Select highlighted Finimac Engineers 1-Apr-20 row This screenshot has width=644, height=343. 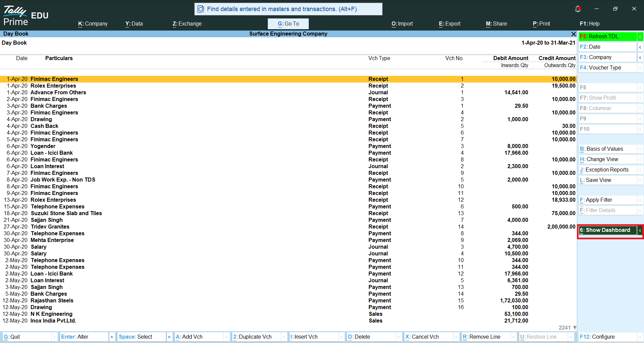(x=288, y=79)
